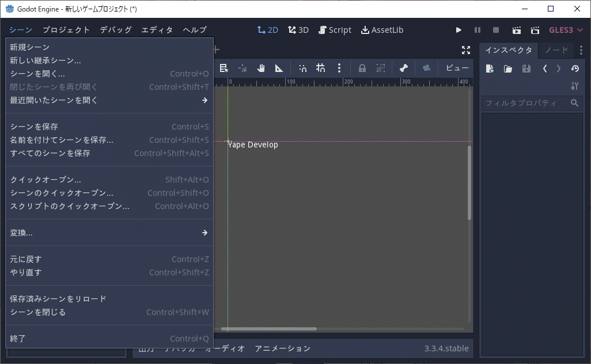Viewport: 591px width, 364px height.
Task: Load an existing resource folder icon
Action: [x=508, y=69]
